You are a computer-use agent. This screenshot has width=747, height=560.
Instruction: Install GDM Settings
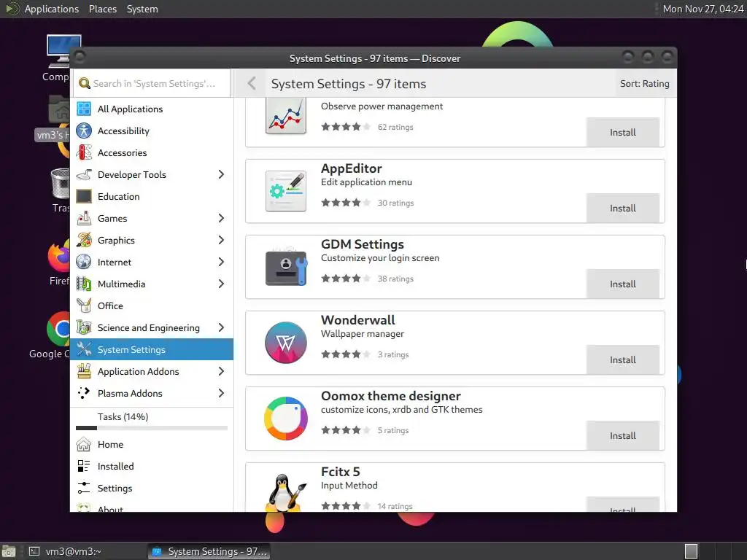pos(623,284)
